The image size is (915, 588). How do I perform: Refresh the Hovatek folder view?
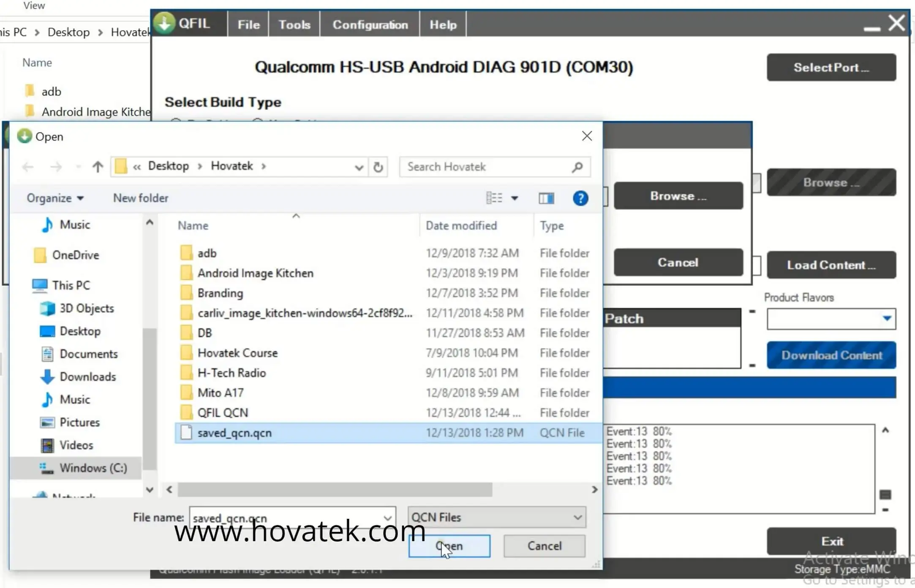tap(378, 167)
